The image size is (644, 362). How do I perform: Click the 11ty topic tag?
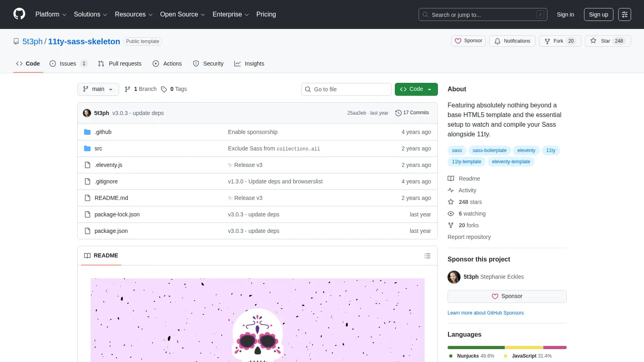[x=551, y=150]
